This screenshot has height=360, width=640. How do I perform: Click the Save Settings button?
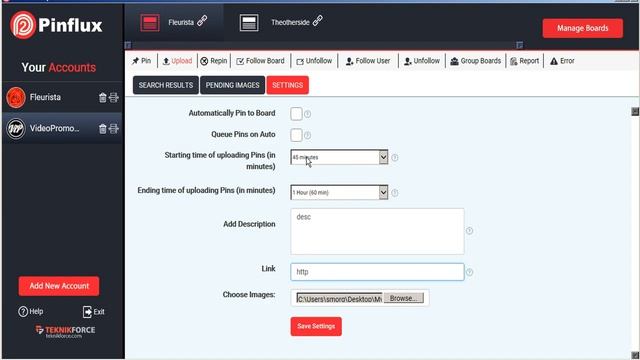coord(316,326)
